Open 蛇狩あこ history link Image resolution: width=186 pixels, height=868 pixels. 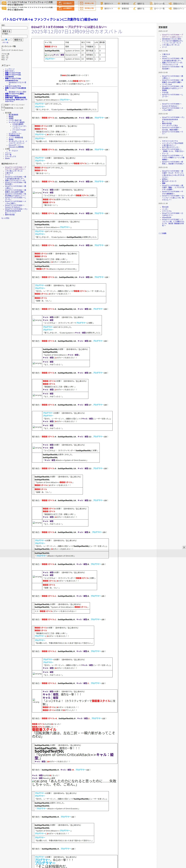coord(165,179)
